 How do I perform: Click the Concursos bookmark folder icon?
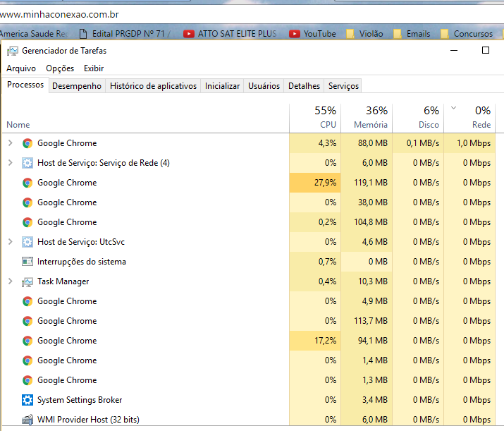(445, 34)
